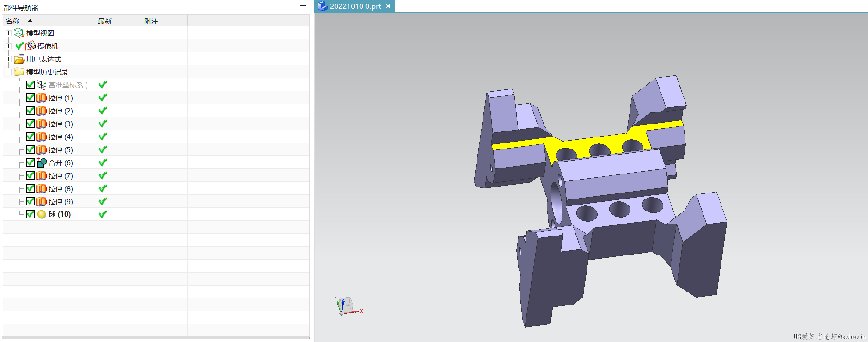Uncheck 拉伸 (2) feature checkbox
The height and width of the screenshot is (342, 868).
point(31,111)
